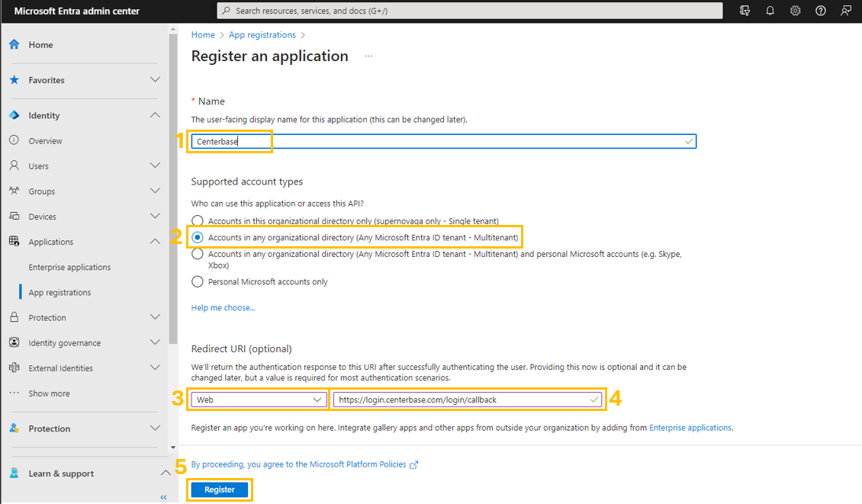Select Multitenant and personal accounts radio button
Viewport: 862px width, 504px height.
(198, 254)
